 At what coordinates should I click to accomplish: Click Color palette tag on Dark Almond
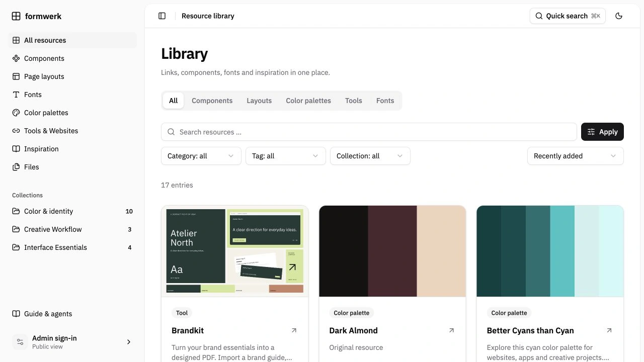(x=352, y=313)
